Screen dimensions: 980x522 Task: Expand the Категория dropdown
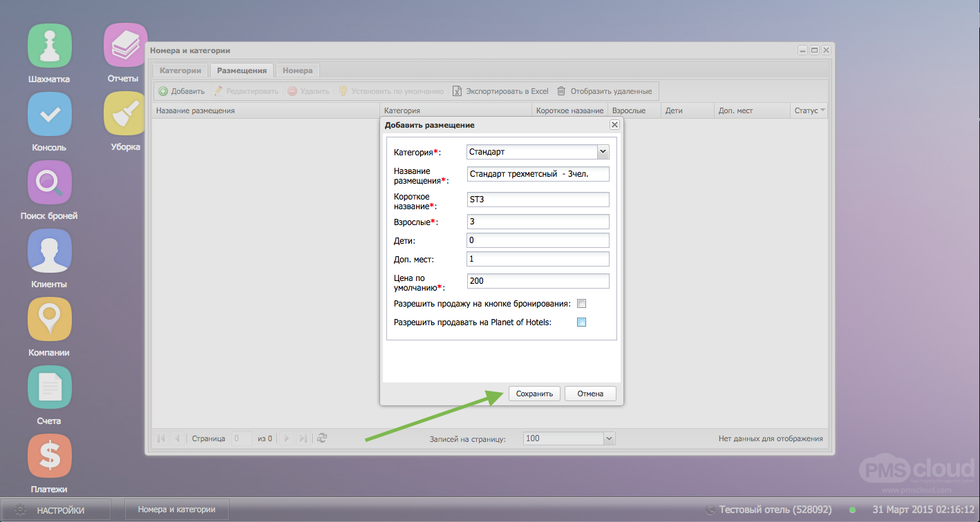[603, 152]
